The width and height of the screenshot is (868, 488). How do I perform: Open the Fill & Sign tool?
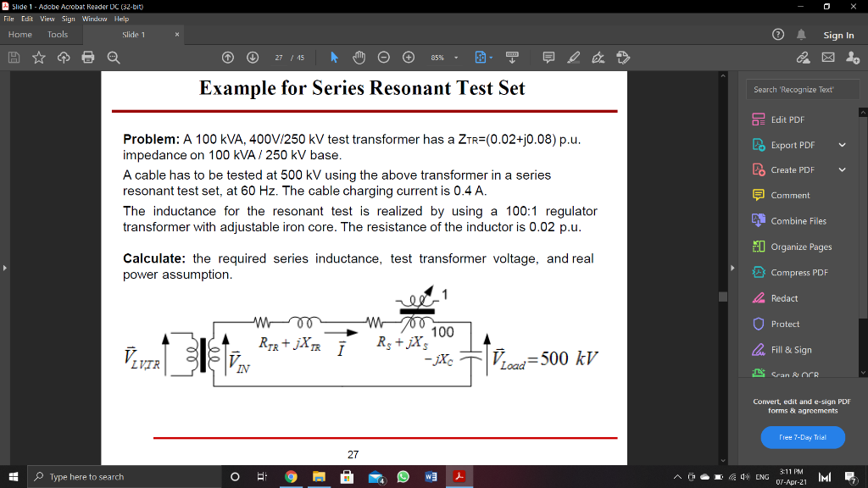pyautogui.click(x=792, y=349)
